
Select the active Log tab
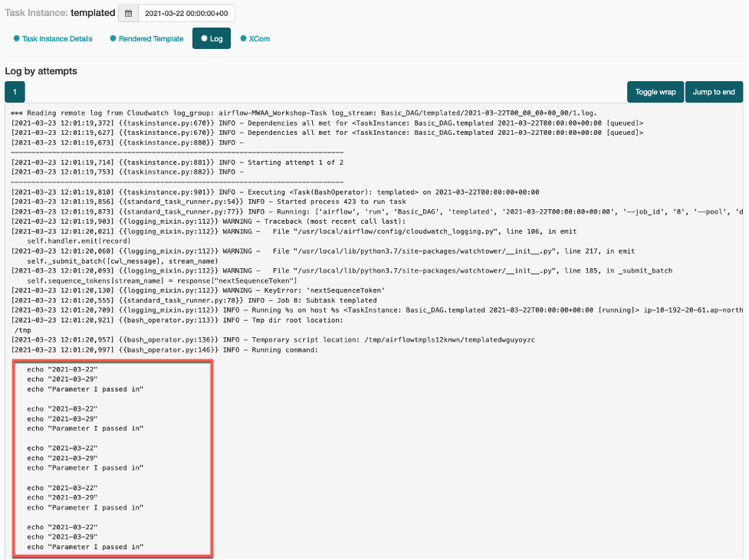pos(212,38)
